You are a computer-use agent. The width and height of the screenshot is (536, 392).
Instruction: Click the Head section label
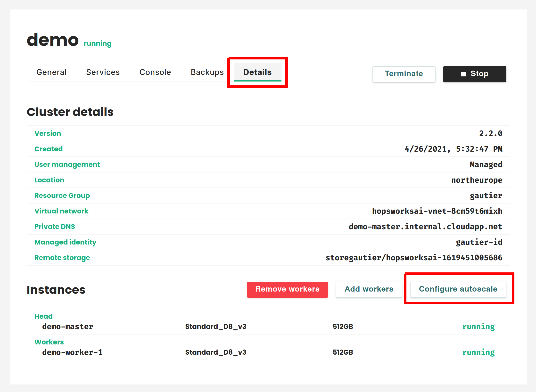tap(43, 316)
